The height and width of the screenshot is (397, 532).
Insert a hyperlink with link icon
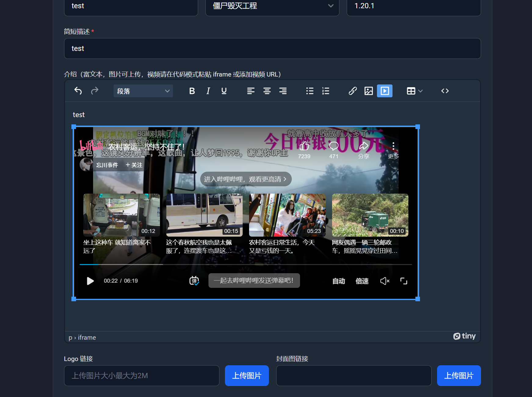(353, 91)
